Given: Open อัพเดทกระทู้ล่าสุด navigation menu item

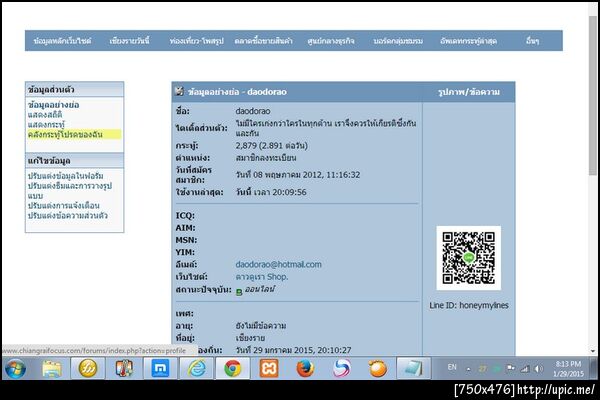Looking at the screenshot, I should click(x=469, y=41).
